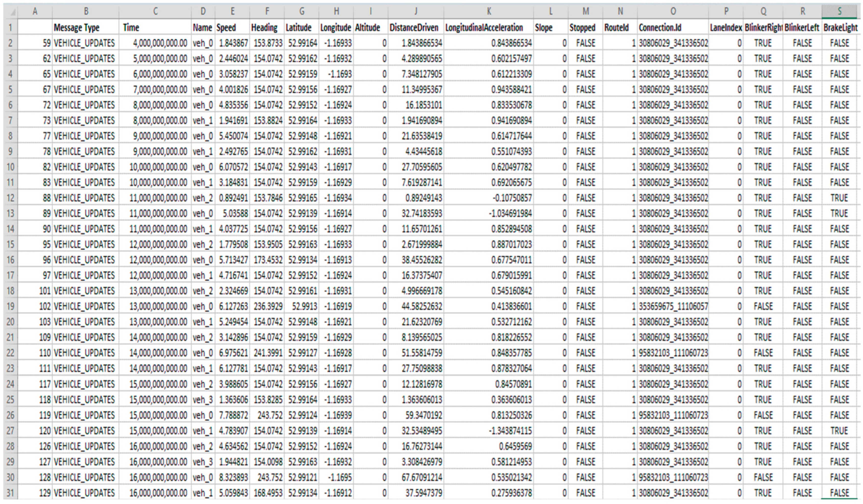This screenshot has width=863, height=504.
Task: Select row 1 header
Action: coord(10,28)
